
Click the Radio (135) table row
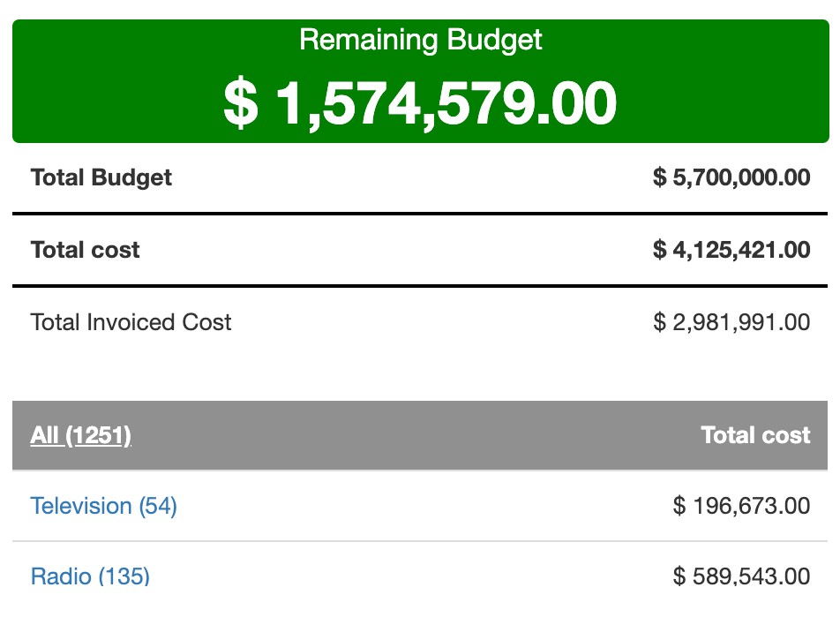(x=420, y=576)
